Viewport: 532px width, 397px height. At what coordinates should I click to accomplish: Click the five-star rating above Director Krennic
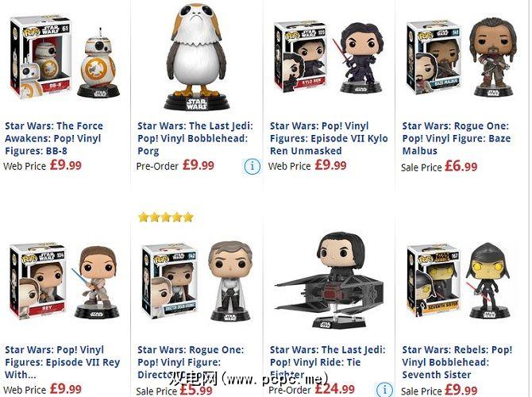[166, 217]
